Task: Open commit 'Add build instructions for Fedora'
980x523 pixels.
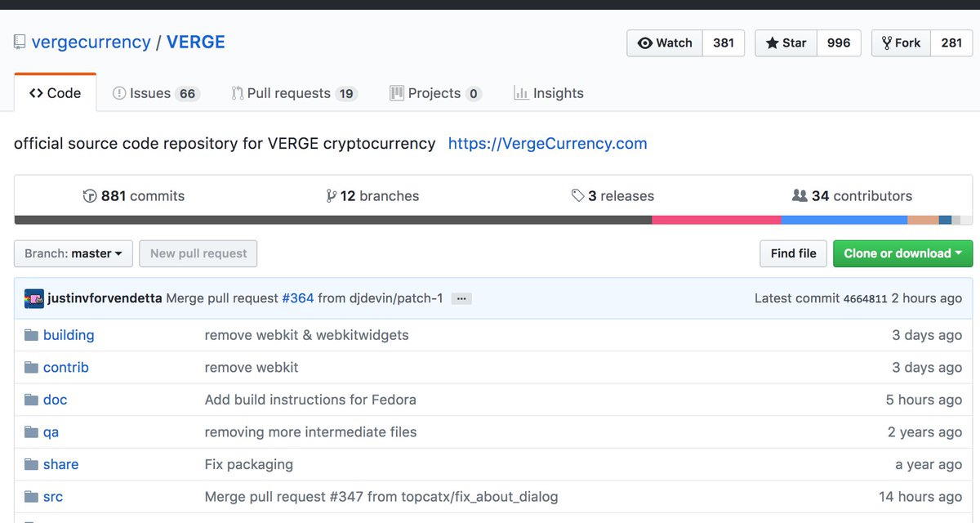Action: [310, 400]
